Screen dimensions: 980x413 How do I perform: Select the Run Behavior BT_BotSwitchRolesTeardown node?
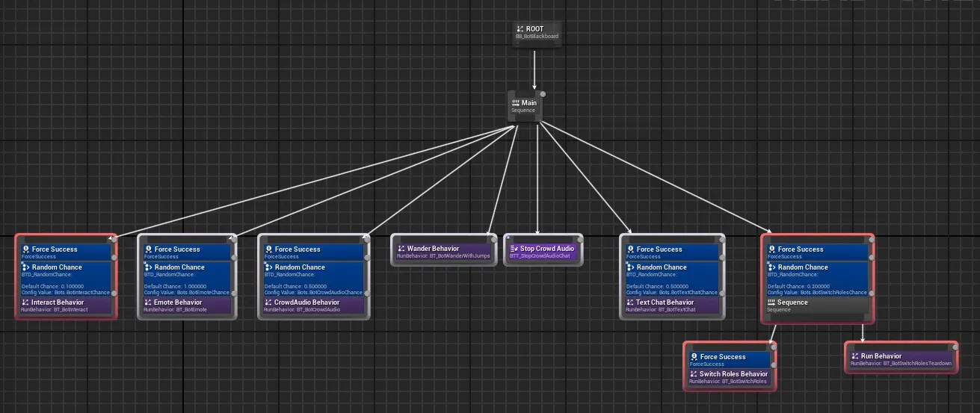coord(901,359)
